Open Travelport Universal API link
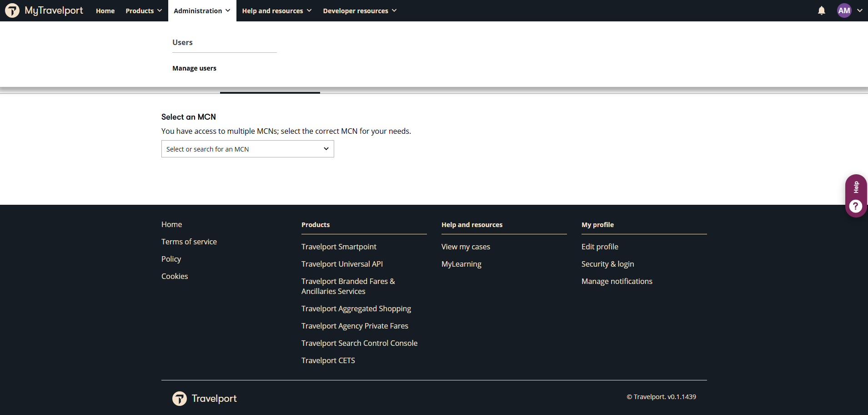 point(342,264)
